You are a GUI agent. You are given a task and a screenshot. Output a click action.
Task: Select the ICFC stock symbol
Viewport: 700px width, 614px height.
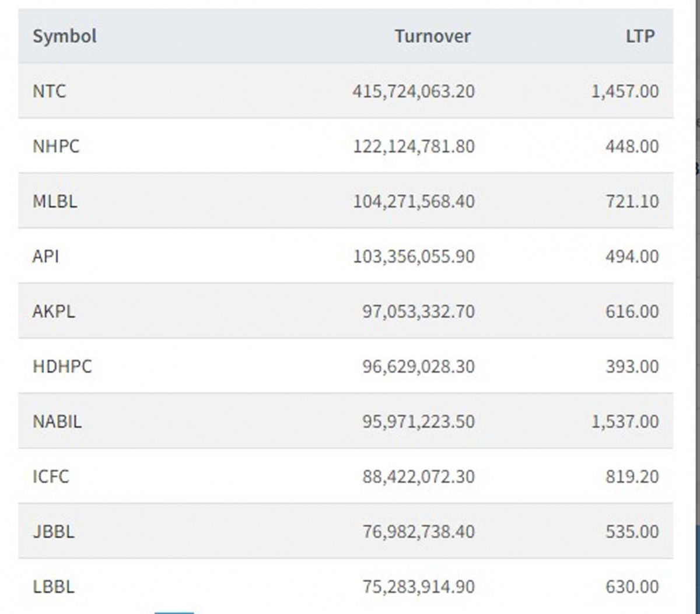(x=51, y=477)
